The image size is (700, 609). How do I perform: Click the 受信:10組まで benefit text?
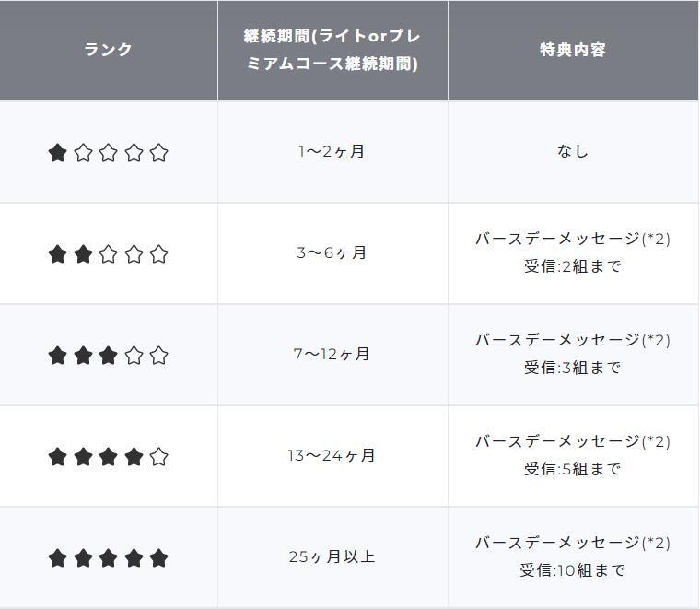(x=573, y=571)
